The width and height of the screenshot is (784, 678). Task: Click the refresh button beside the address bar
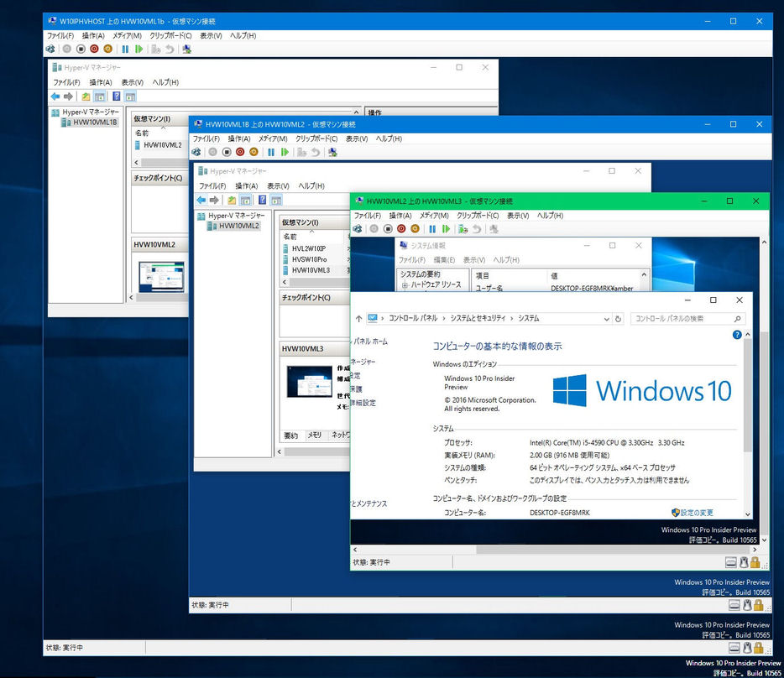(619, 319)
